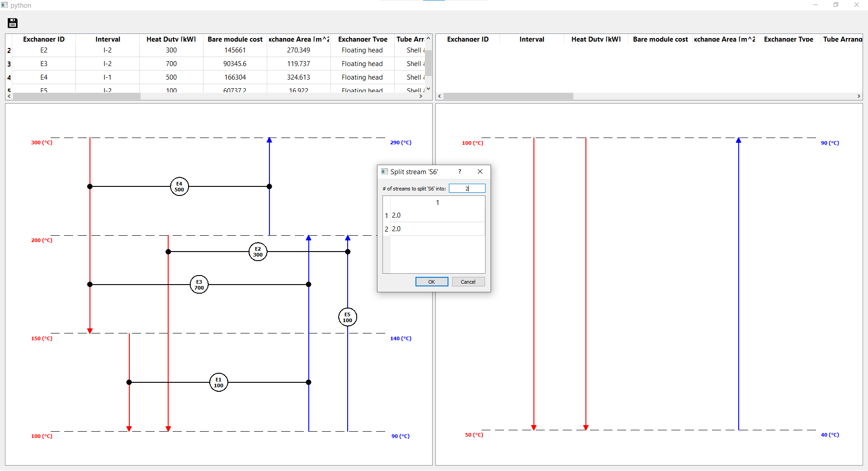Select the 270.349 area cell

(299, 50)
